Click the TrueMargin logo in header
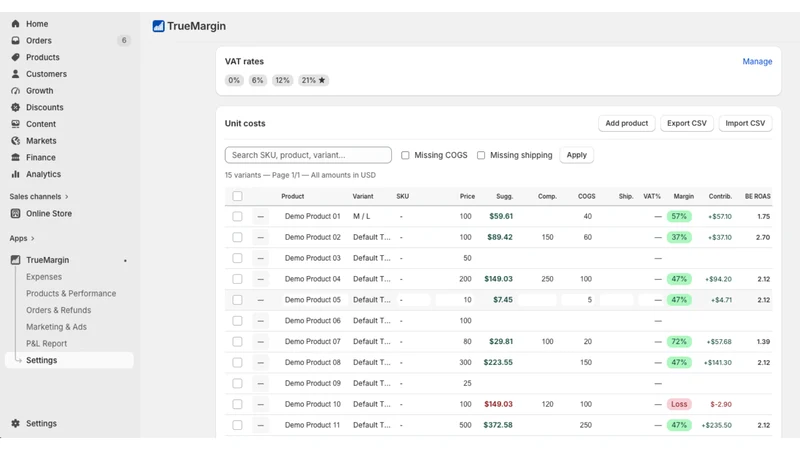Viewport: 800px width, 450px height. [158, 26]
